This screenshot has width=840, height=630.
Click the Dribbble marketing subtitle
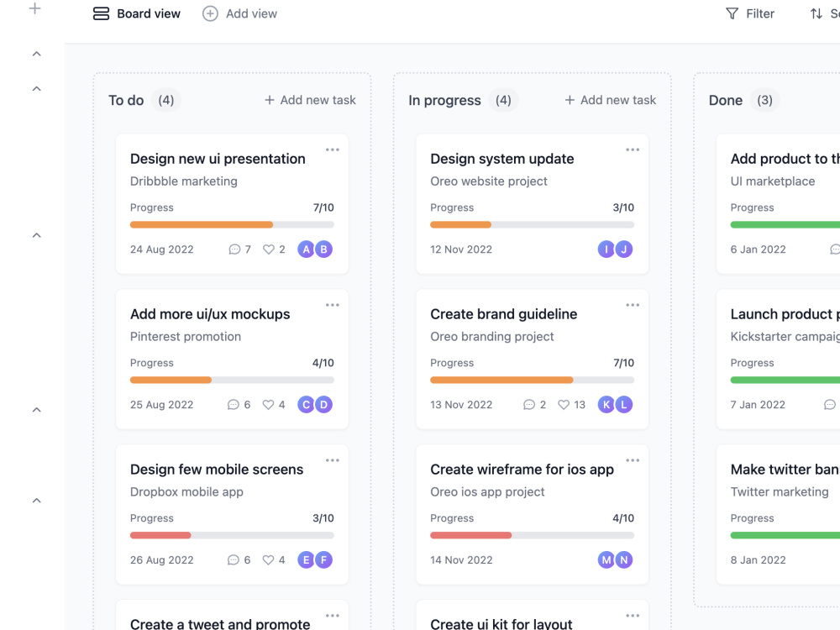click(x=184, y=181)
